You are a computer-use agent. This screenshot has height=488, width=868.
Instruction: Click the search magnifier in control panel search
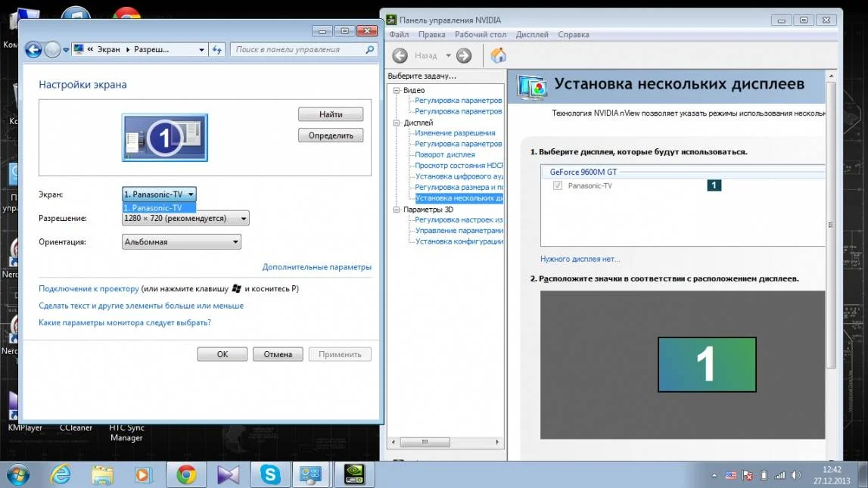(x=369, y=49)
